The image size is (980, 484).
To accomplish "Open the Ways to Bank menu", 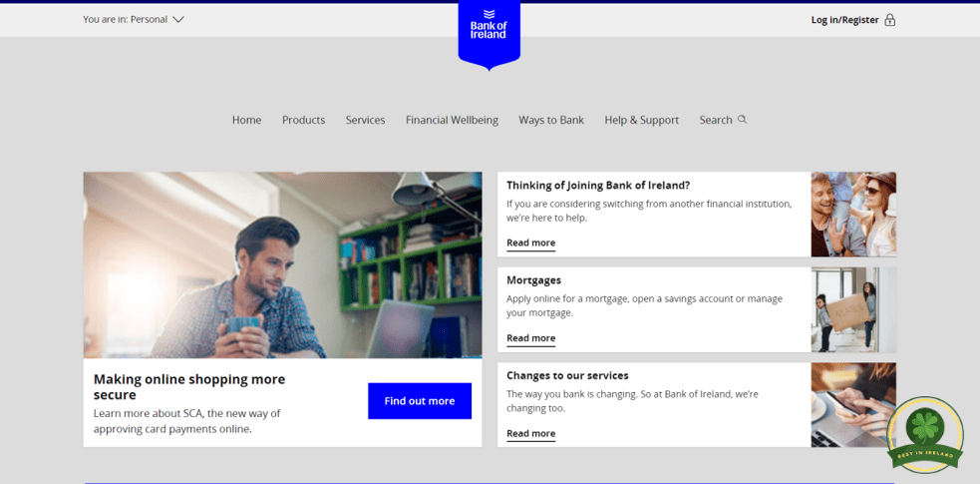I will [551, 120].
